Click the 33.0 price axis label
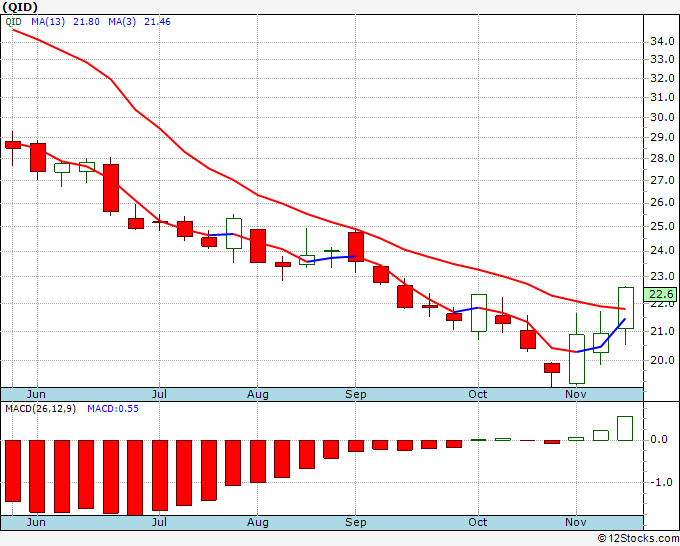This screenshot has width=680, height=546. coord(662,59)
